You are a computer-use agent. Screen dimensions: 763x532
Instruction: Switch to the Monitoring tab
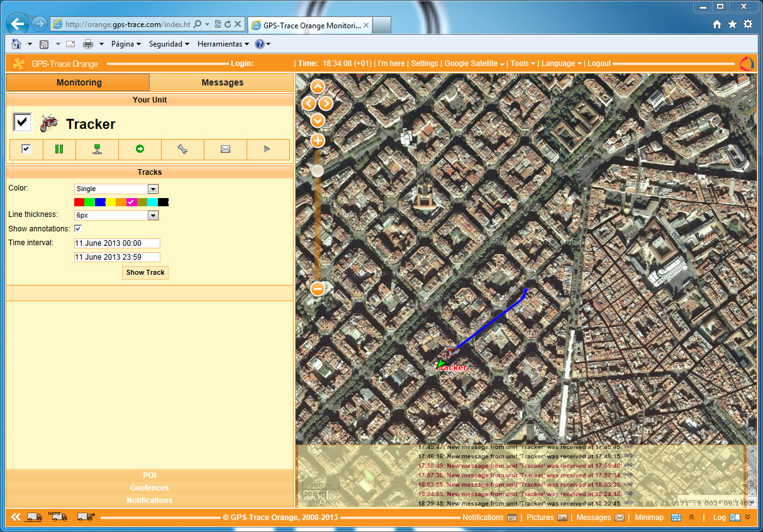click(x=79, y=82)
